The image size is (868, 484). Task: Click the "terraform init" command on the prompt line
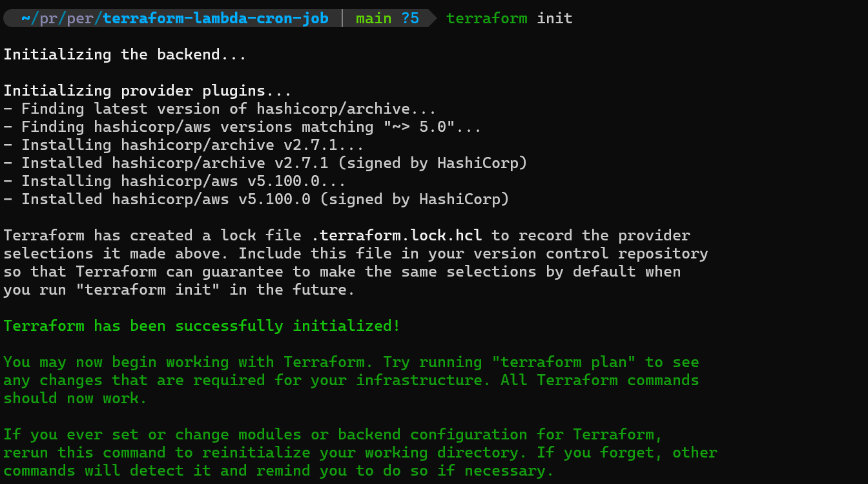pyautogui.click(x=509, y=18)
